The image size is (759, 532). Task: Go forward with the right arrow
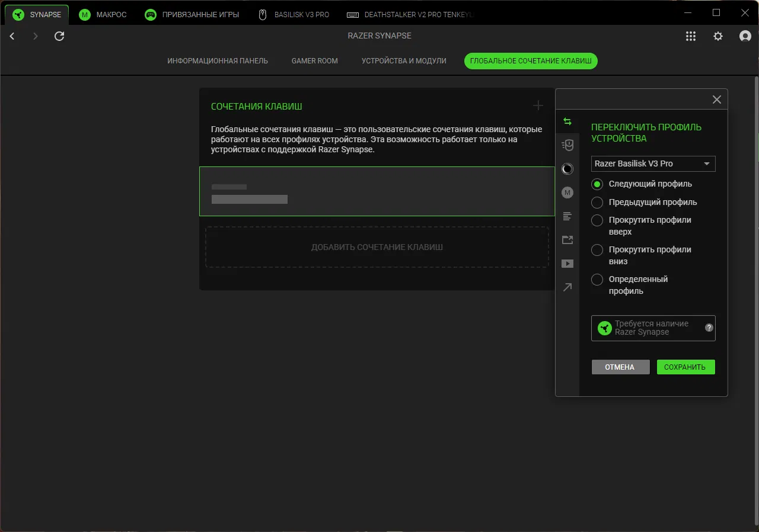click(36, 36)
